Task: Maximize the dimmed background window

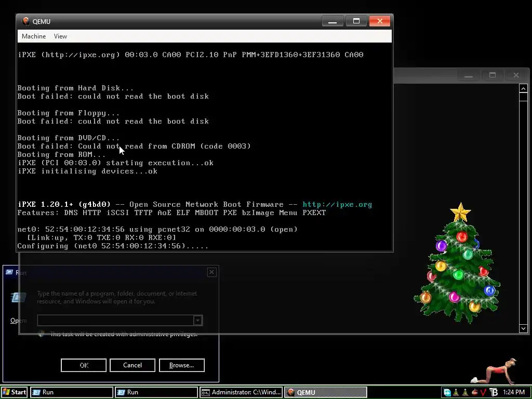Action: coord(493,75)
